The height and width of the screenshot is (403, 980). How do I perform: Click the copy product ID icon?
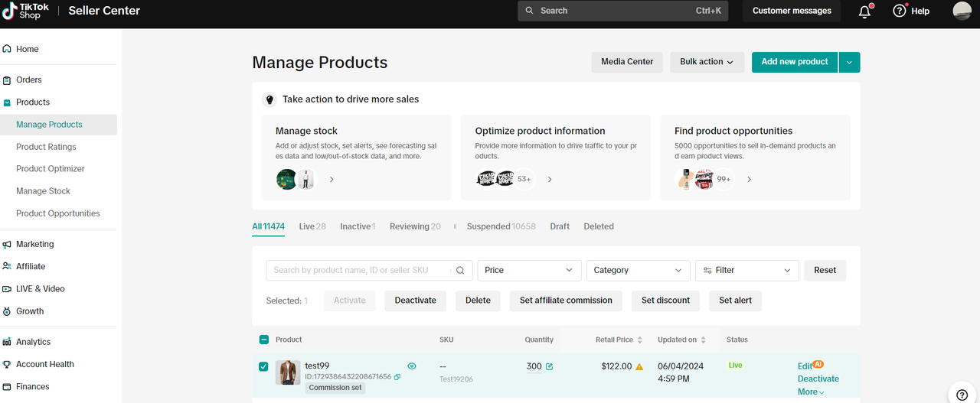(x=397, y=377)
